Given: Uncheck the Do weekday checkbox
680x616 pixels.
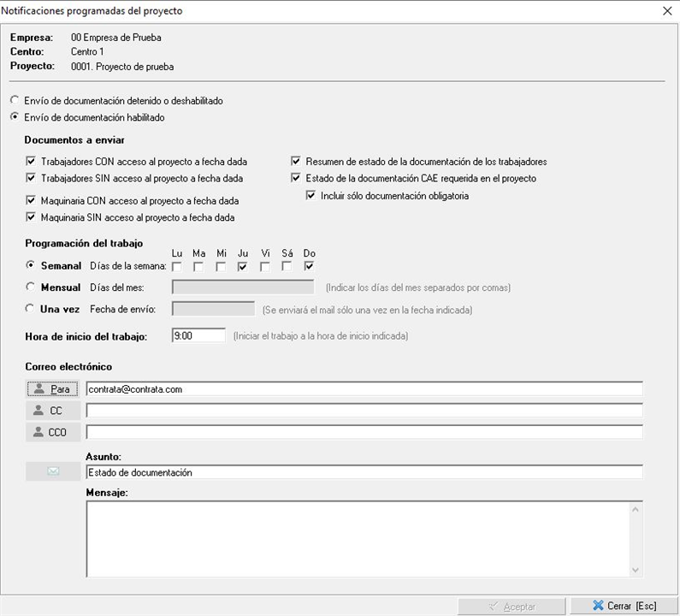Looking at the screenshot, I should pyautogui.click(x=309, y=266).
